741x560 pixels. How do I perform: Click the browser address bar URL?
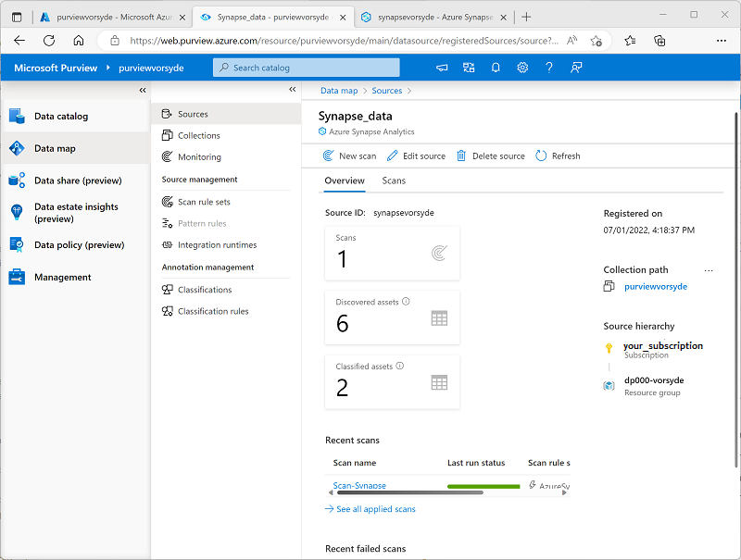click(344, 41)
